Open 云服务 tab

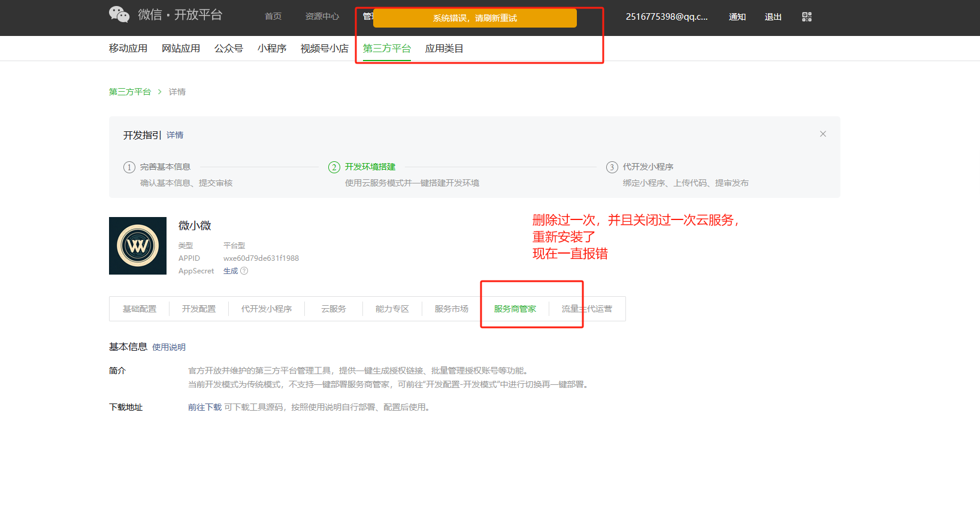[334, 309]
